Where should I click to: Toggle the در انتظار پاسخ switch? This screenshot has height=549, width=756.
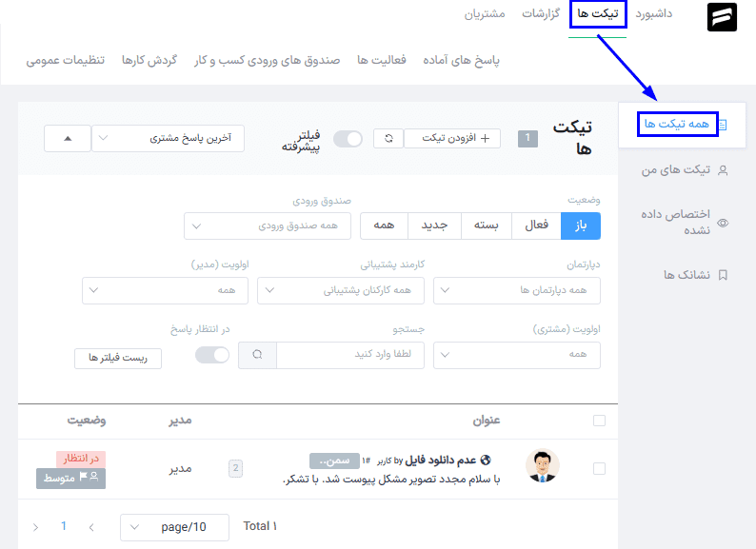(212, 355)
